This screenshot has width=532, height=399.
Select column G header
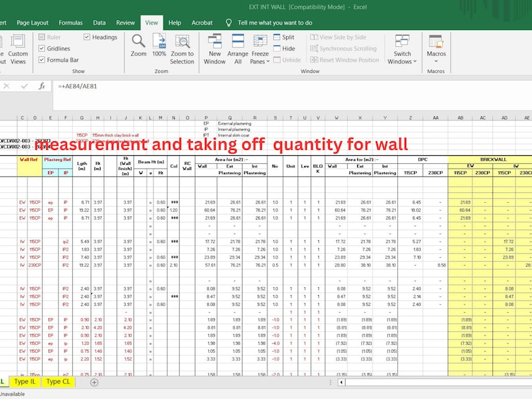82,118
